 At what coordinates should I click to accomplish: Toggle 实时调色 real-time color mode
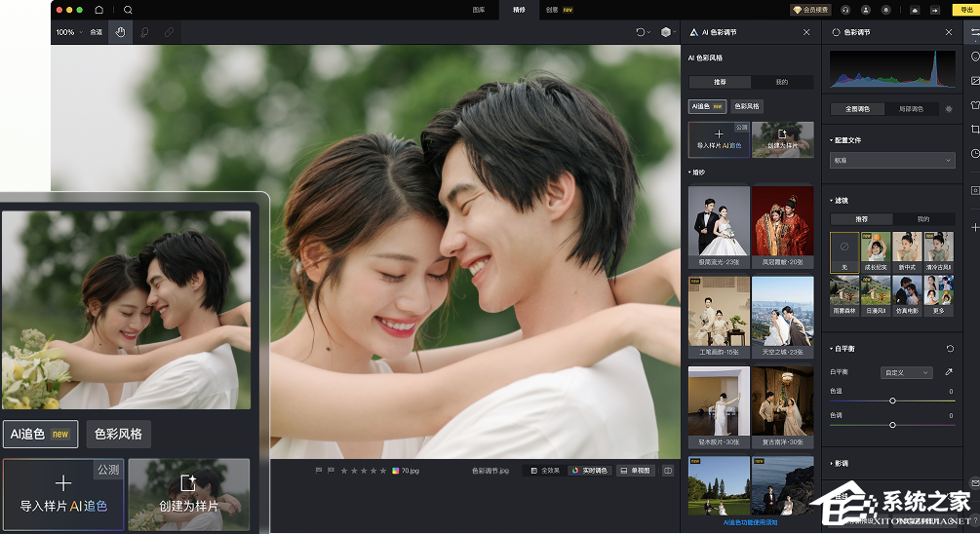589,471
